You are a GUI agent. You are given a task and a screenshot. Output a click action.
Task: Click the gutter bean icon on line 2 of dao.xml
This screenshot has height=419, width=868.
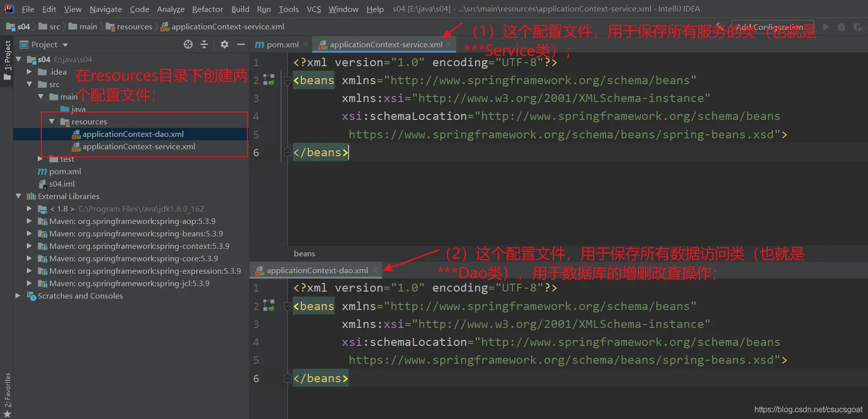[269, 306]
